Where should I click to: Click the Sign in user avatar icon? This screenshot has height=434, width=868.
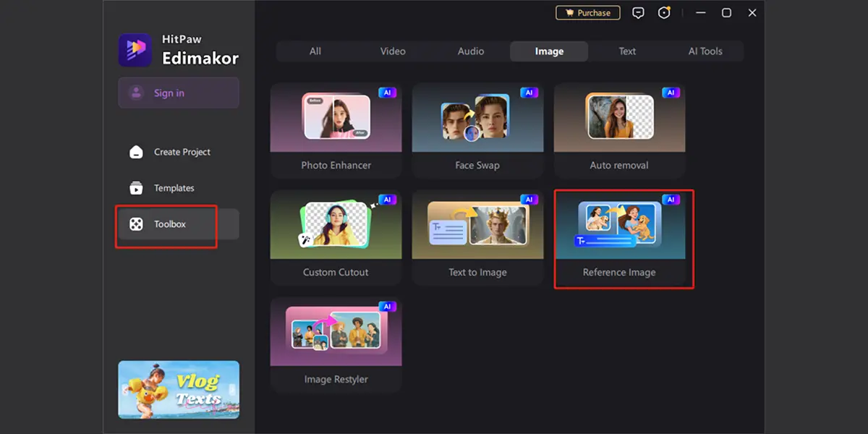tap(135, 93)
